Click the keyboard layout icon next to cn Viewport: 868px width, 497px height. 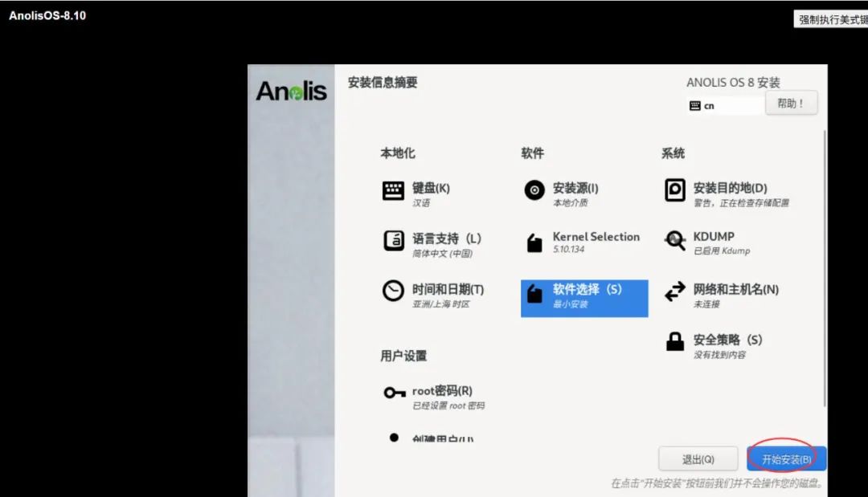coord(695,106)
